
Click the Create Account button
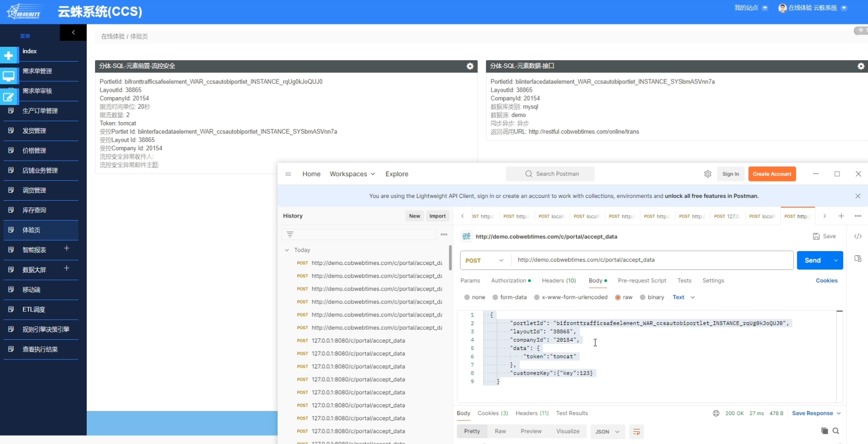772,174
